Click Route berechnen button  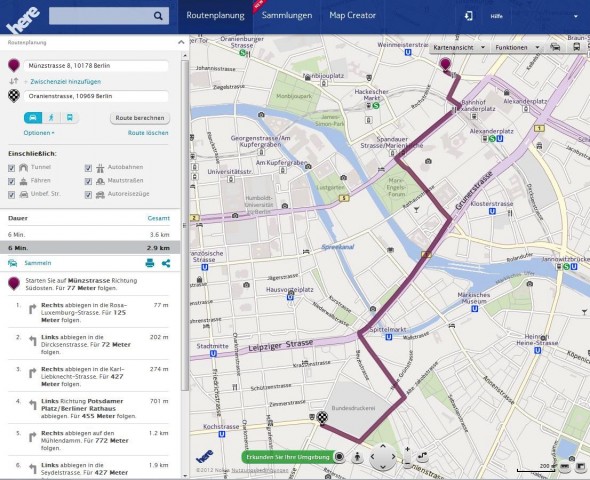click(x=140, y=118)
